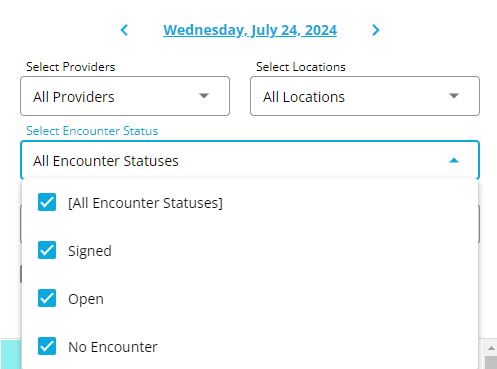The image size is (497, 369).
Task: Uncheck the [All Encounter Statuses] checkbox
Action: 47,202
